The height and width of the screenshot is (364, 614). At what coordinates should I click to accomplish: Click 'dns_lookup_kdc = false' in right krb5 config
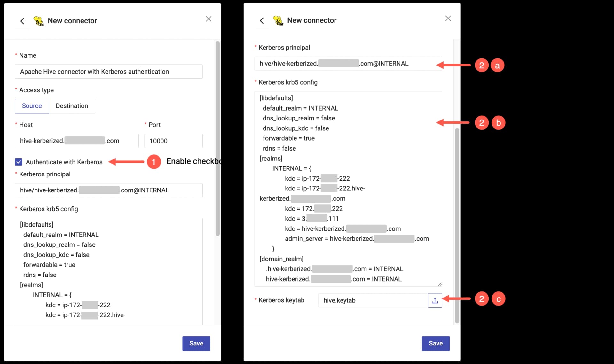pyautogui.click(x=296, y=128)
